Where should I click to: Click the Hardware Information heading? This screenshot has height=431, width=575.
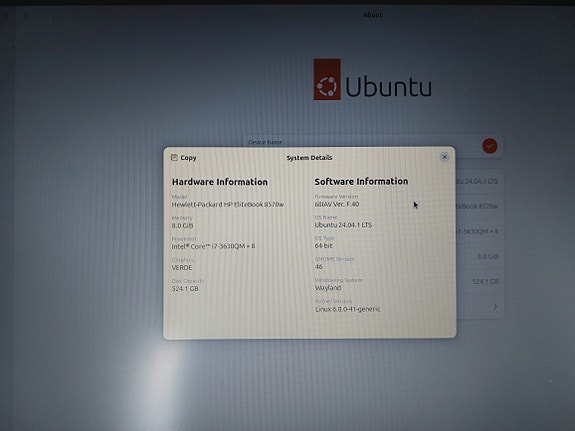(220, 182)
